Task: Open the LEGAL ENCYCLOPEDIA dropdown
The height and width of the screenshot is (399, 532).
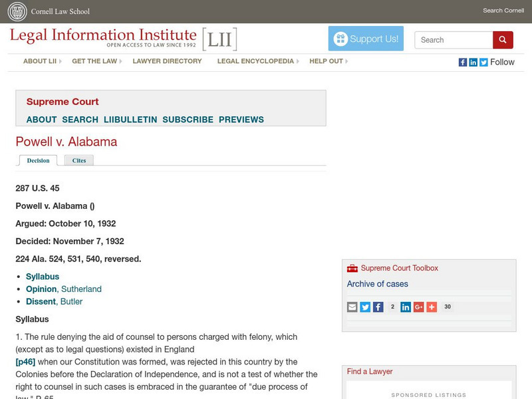Action: click(x=255, y=61)
